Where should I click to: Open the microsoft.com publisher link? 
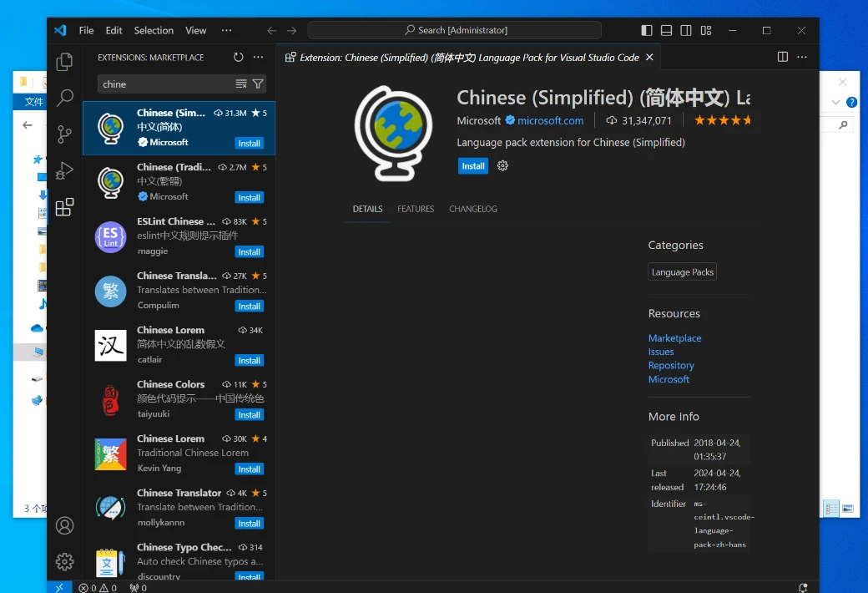coord(550,120)
